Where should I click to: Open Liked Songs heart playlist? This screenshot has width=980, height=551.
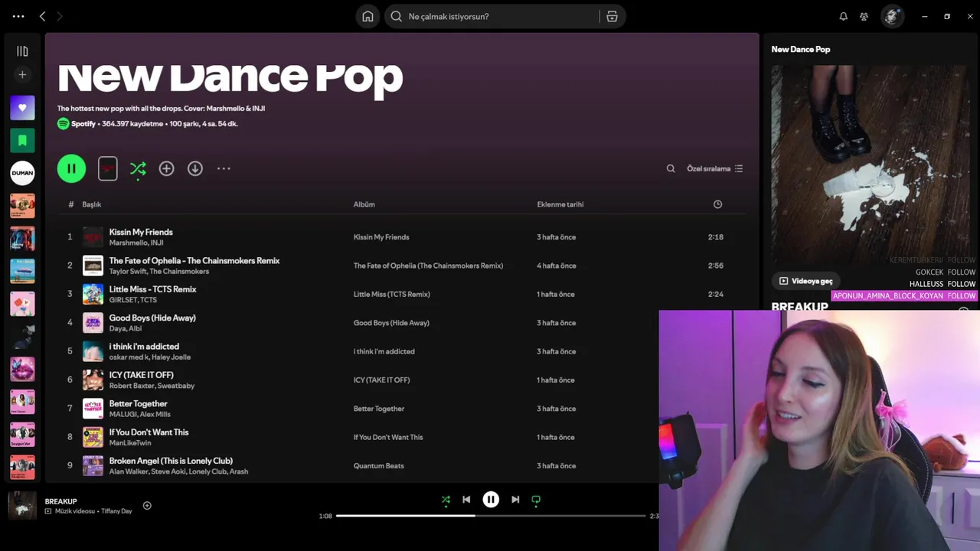point(22,108)
